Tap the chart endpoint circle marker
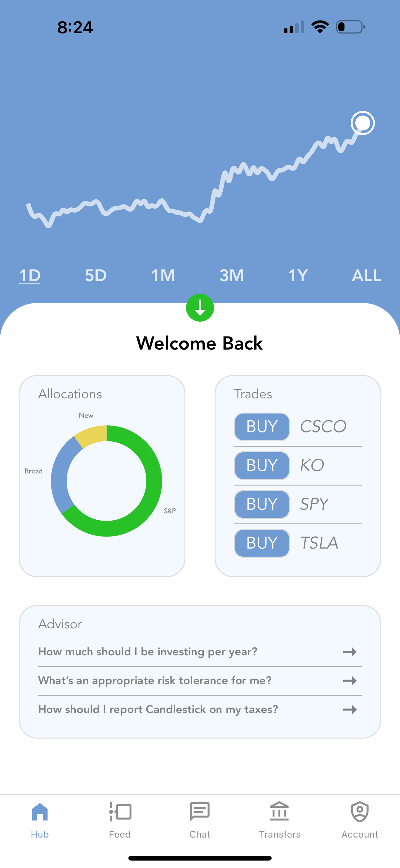The height and width of the screenshot is (868, 400). (x=362, y=124)
